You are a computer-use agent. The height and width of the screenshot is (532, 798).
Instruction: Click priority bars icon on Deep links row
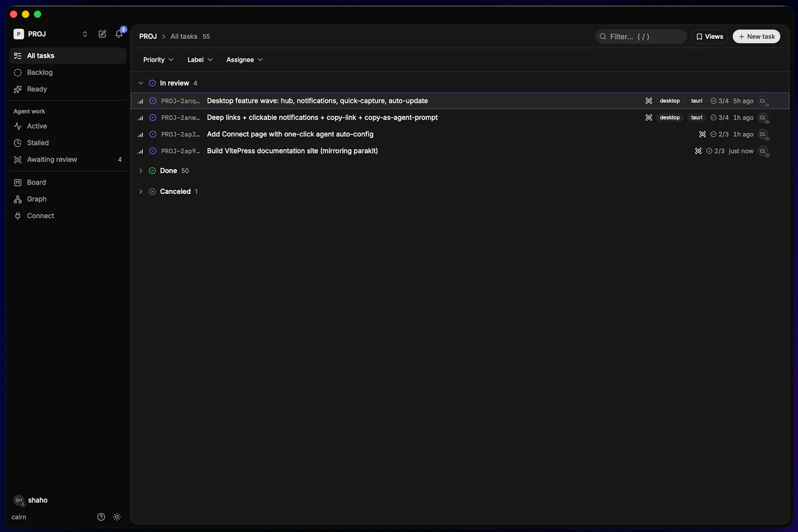pyautogui.click(x=140, y=118)
